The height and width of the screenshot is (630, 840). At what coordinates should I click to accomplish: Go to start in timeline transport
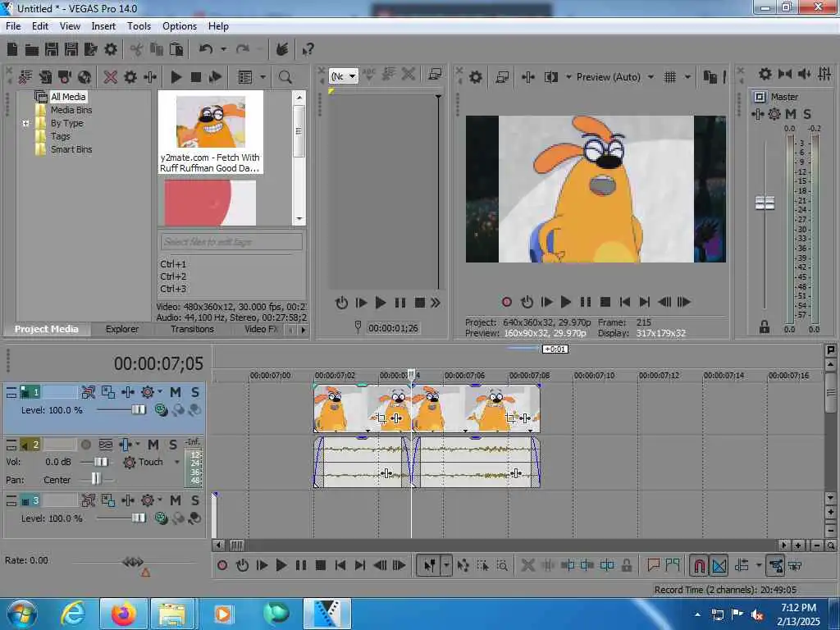(340, 565)
